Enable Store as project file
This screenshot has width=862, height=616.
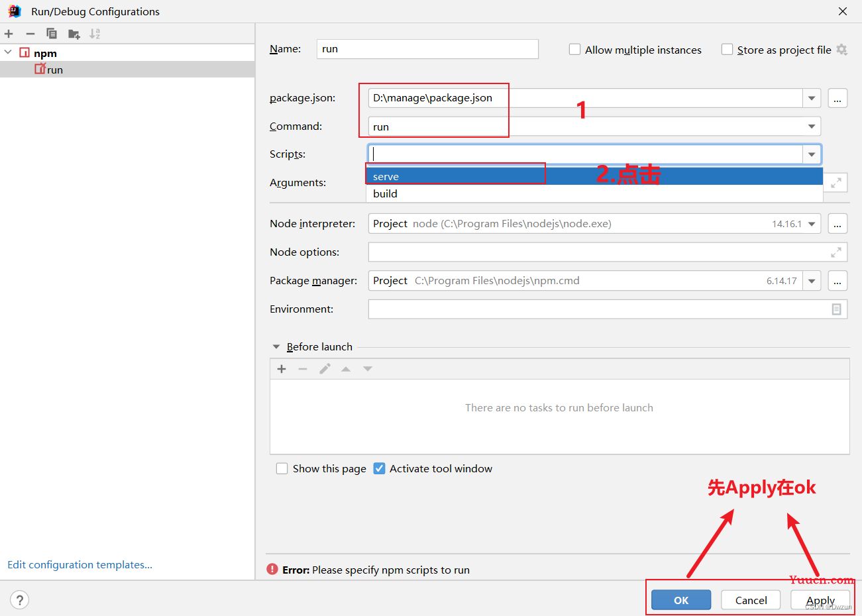pos(727,50)
